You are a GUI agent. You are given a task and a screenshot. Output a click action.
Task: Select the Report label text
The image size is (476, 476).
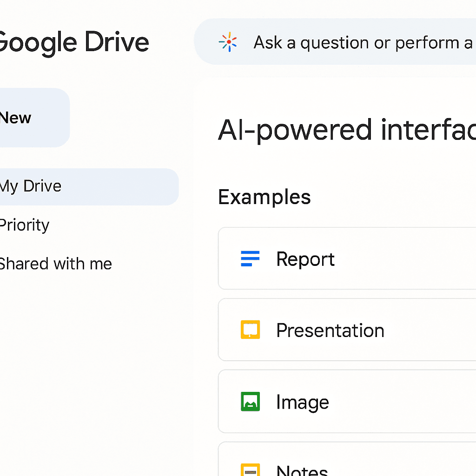(305, 259)
